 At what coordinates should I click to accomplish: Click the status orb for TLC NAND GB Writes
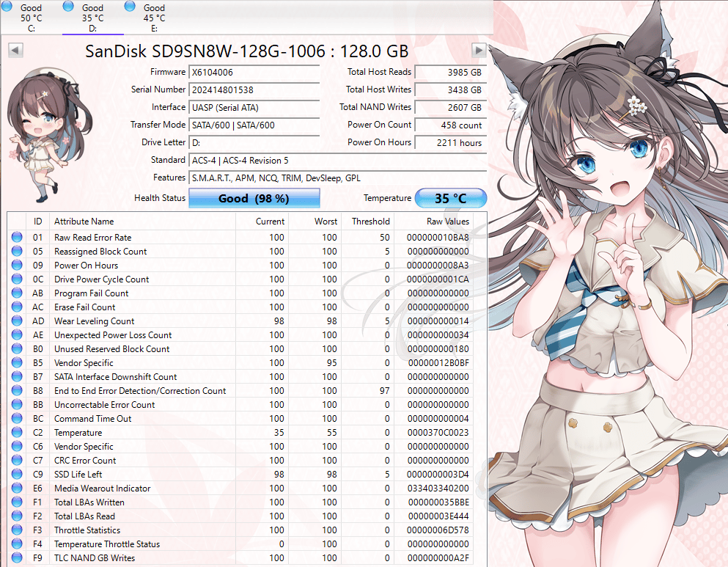tap(17, 557)
